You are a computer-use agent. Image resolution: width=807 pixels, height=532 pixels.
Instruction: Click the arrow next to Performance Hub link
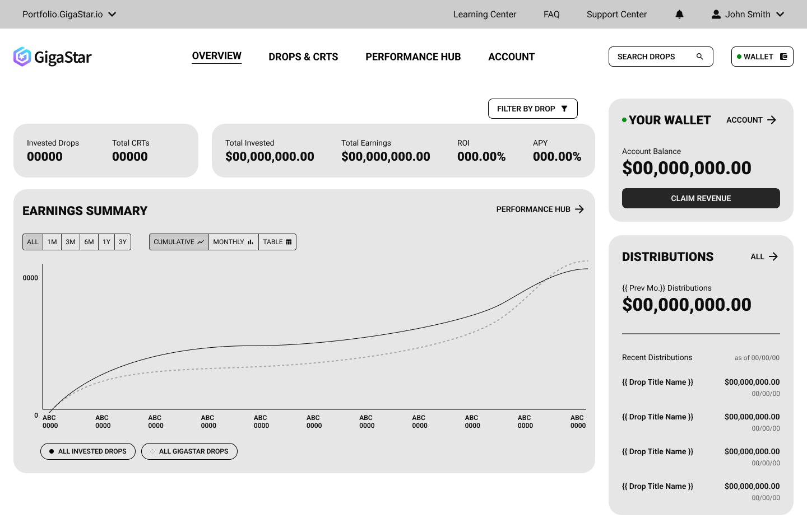tap(579, 209)
